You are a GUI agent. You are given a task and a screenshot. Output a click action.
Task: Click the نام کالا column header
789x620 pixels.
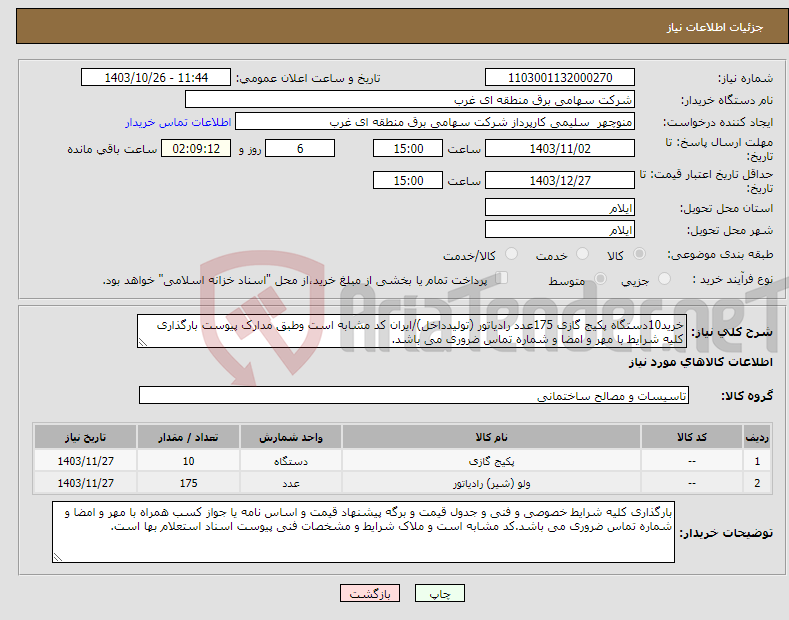coord(491,437)
